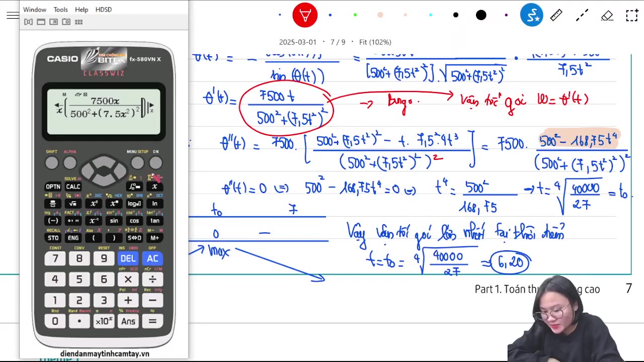
Task: Click the equals key
Action: pos(152,321)
